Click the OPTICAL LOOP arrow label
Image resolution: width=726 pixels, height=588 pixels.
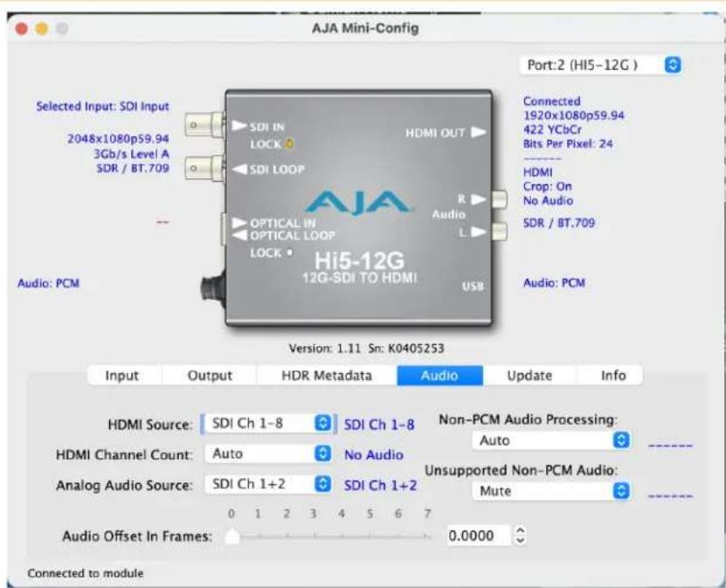coord(283,236)
